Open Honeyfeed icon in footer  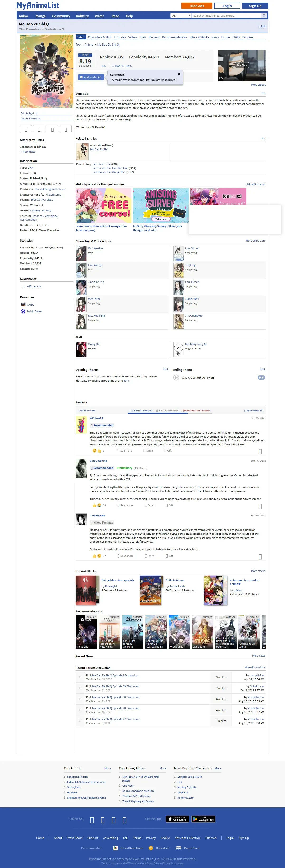[x=151, y=848]
